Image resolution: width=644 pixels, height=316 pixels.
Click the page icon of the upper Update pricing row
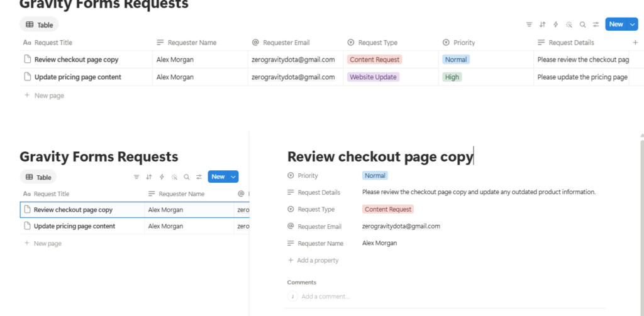click(x=28, y=77)
